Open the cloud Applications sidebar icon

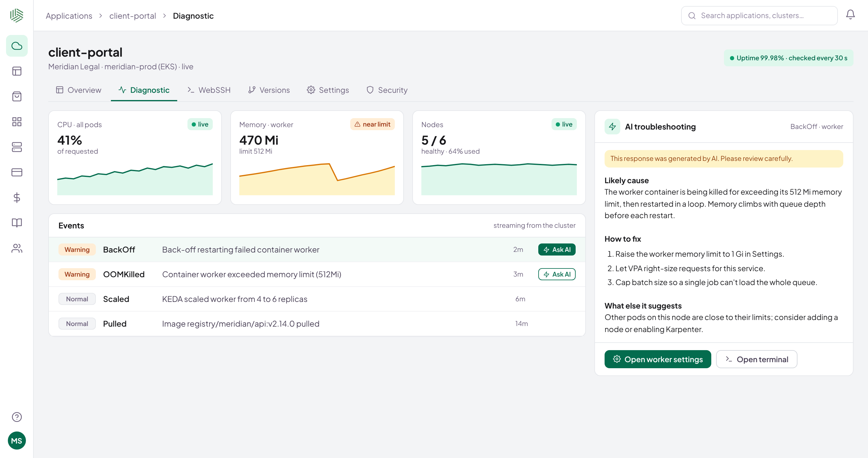coord(17,46)
